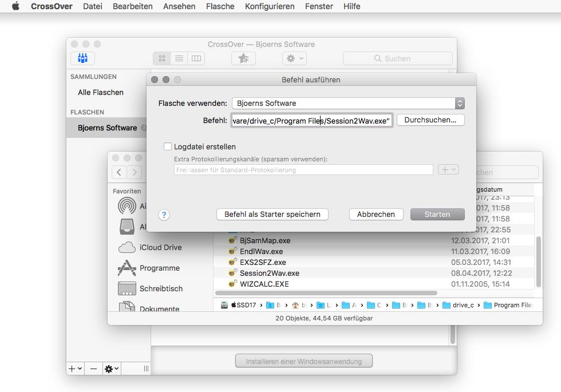Click the extra logging channels text field

(x=303, y=170)
